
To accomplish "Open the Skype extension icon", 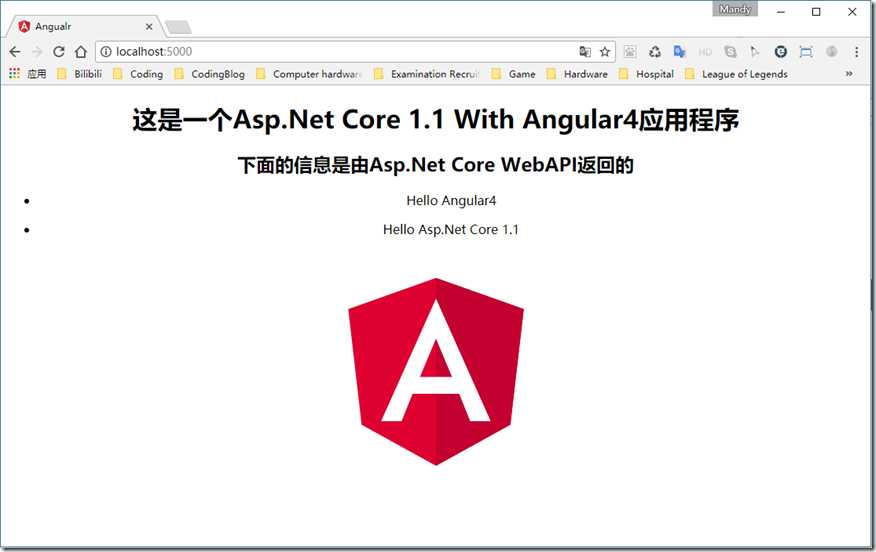I will (730, 52).
